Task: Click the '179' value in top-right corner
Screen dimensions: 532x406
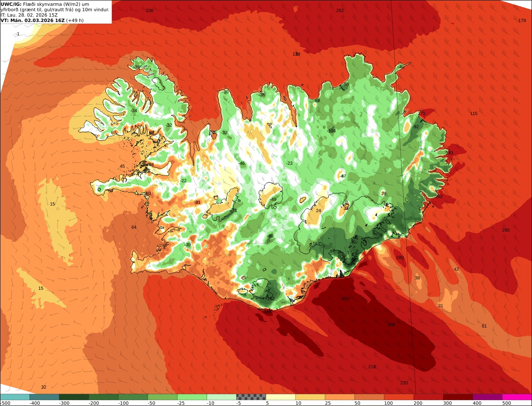Action: click(x=522, y=21)
